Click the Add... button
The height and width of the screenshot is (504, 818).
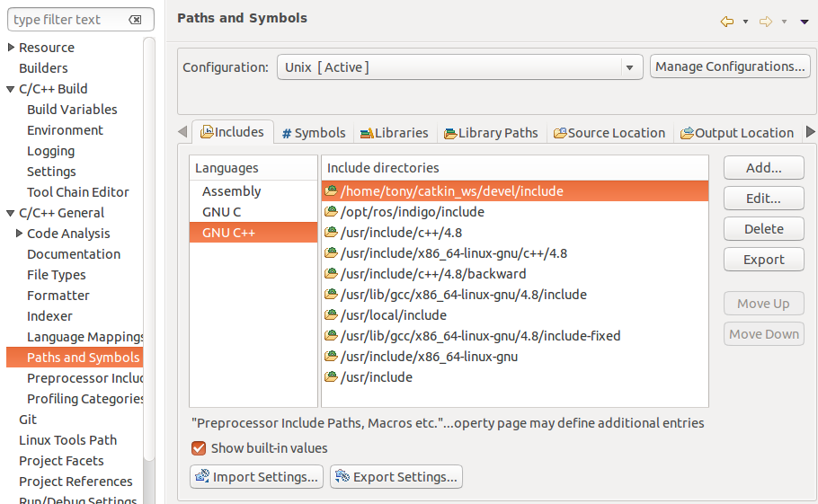pyautogui.click(x=763, y=168)
